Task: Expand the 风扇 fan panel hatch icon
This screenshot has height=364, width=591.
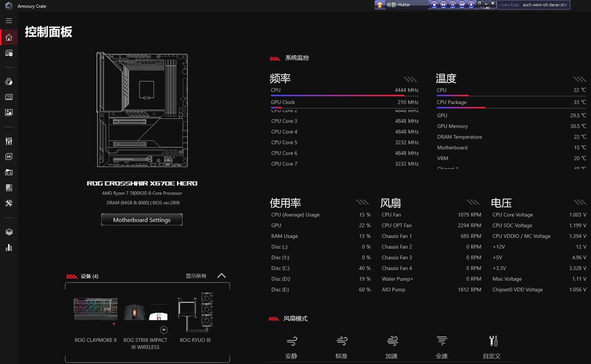Action: [x=473, y=202]
